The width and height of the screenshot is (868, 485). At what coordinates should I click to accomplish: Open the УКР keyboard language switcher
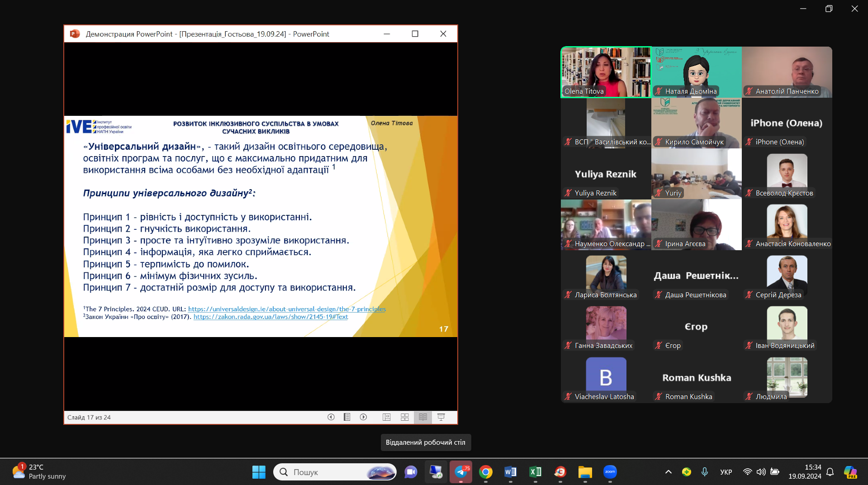[726, 472]
